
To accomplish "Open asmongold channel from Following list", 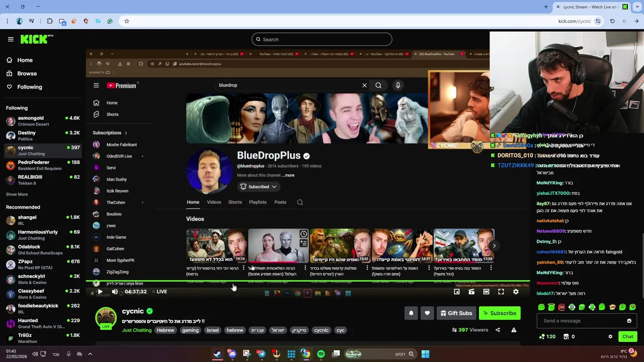I will [43, 121].
